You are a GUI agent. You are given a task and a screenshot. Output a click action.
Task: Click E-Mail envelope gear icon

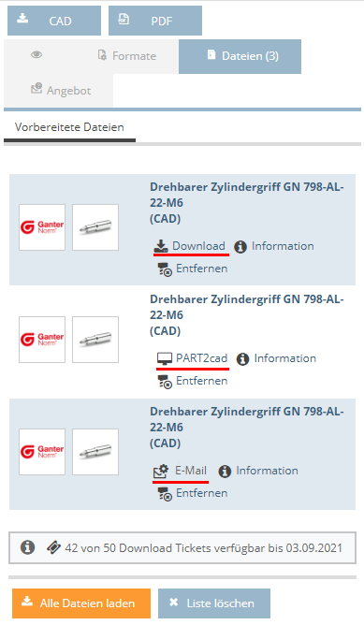(162, 471)
